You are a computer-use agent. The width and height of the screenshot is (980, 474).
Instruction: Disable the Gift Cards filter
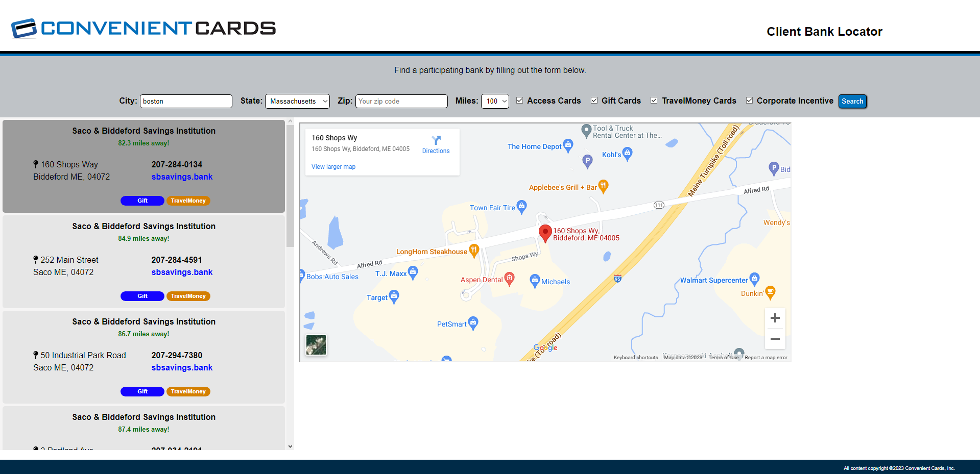pyautogui.click(x=594, y=100)
